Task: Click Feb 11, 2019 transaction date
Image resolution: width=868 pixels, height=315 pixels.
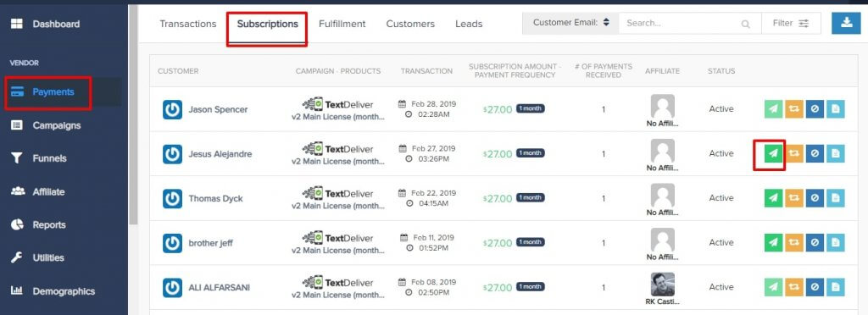Action: coord(434,238)
